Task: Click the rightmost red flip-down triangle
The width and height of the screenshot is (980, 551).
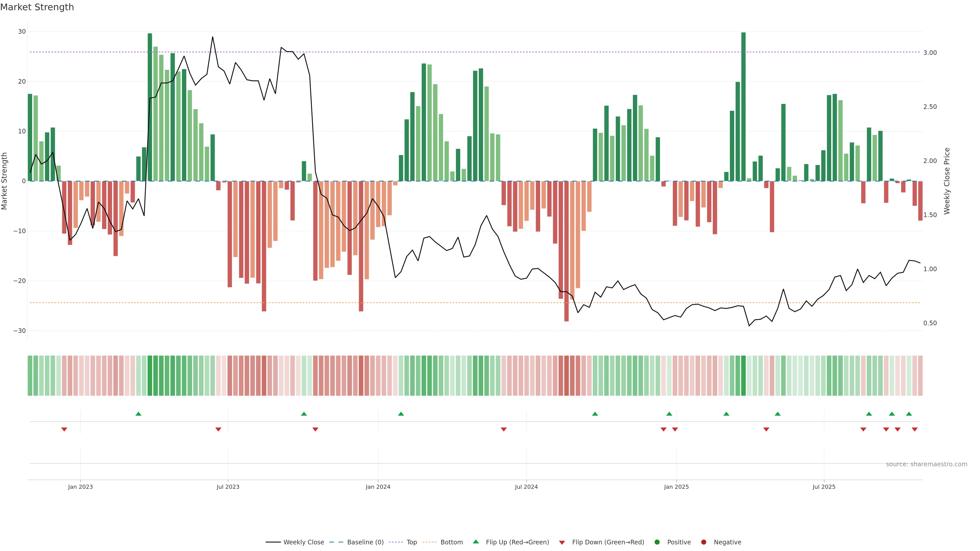Action: tap(915, 429)
